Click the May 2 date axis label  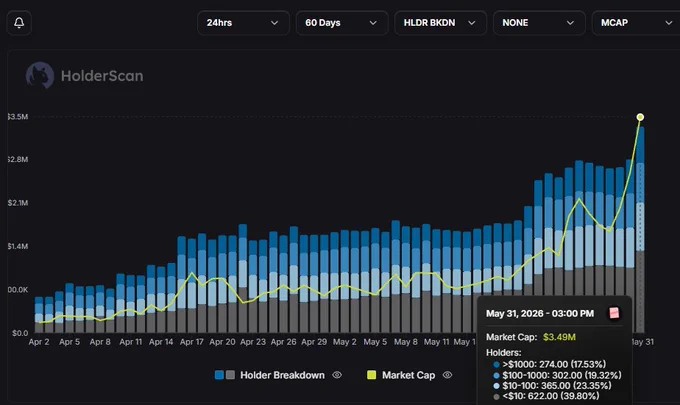(x=345, y=342)
